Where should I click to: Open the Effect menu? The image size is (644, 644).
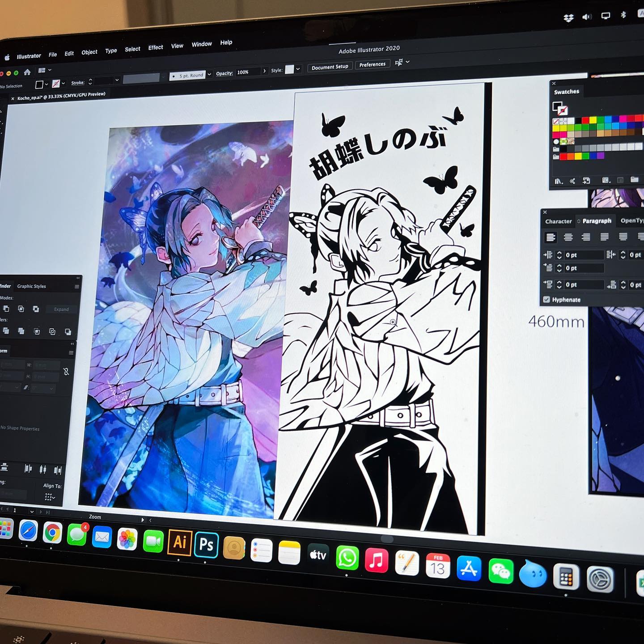pyautogui.click(x=156, y=47)
